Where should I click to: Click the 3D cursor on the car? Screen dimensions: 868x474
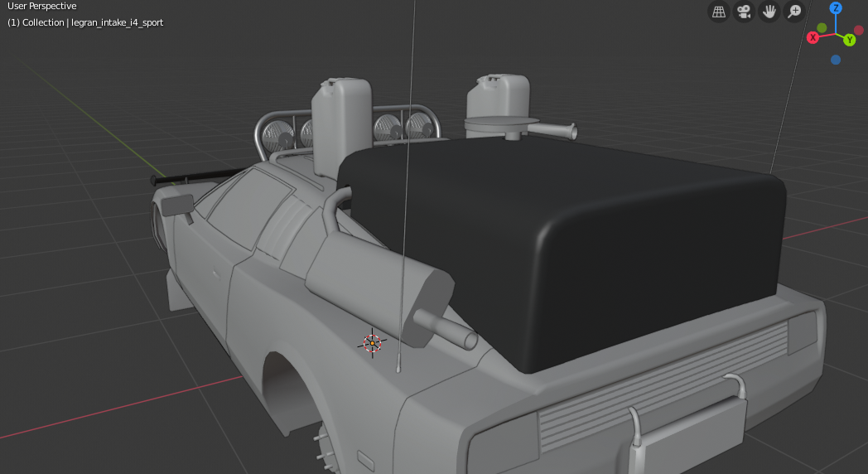click(x=372, y=343)
